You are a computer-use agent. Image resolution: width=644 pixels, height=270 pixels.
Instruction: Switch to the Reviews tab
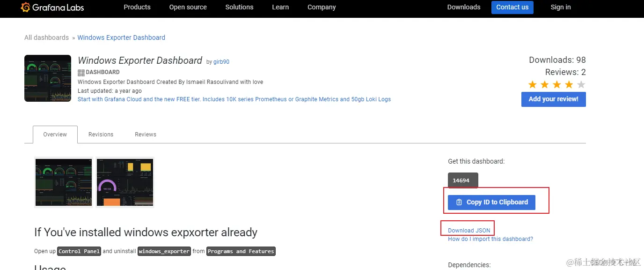point(146,135)
